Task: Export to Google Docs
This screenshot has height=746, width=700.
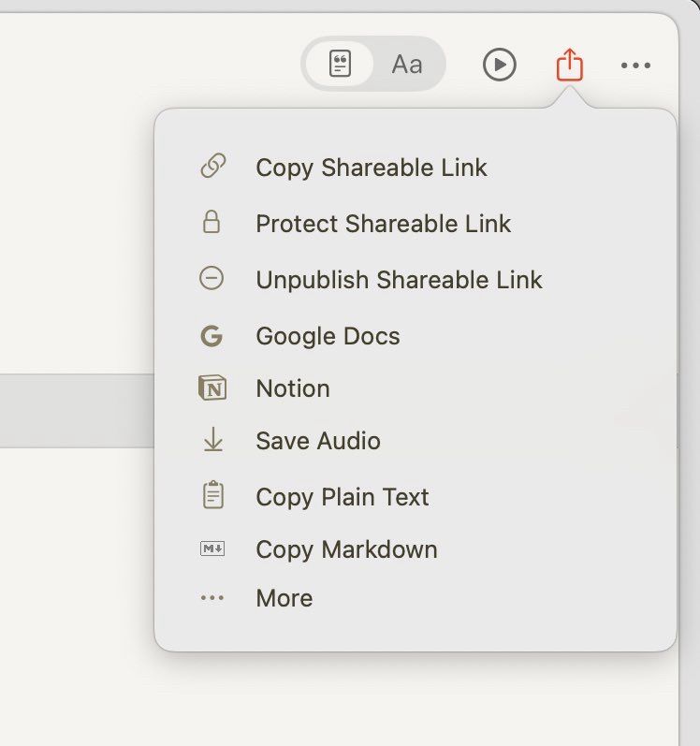Action: (x=328, y=336)
